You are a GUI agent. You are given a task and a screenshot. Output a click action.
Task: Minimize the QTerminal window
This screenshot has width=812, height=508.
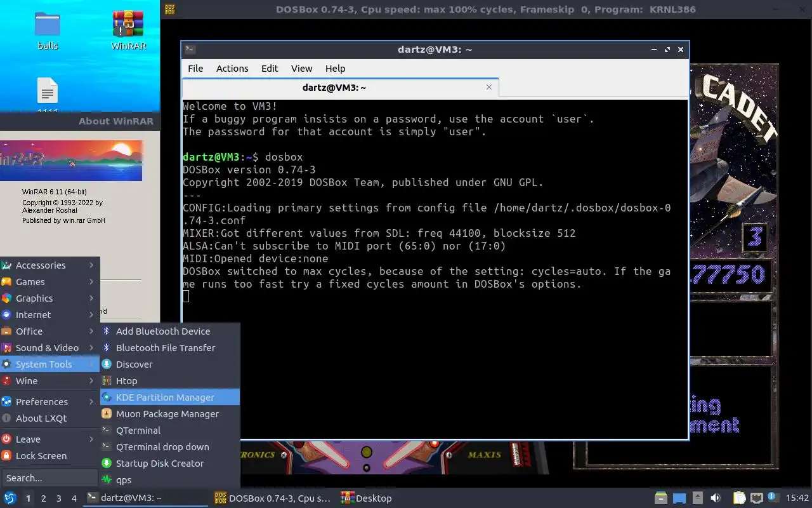point(653,50)
